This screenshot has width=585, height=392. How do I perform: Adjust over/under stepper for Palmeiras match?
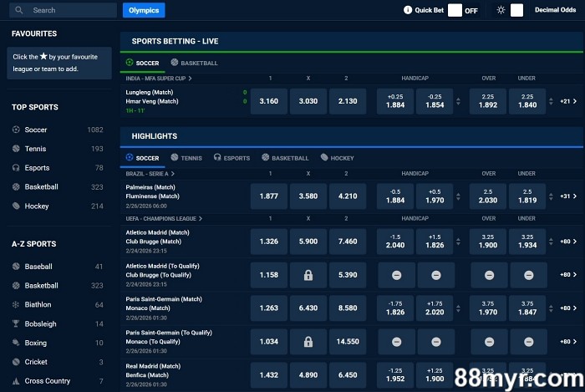tap(551, 196)
